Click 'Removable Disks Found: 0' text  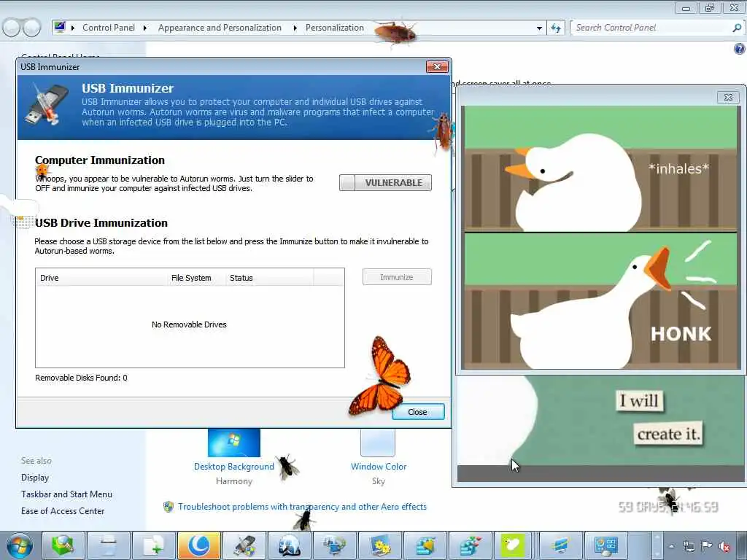(x=81, y=378)
